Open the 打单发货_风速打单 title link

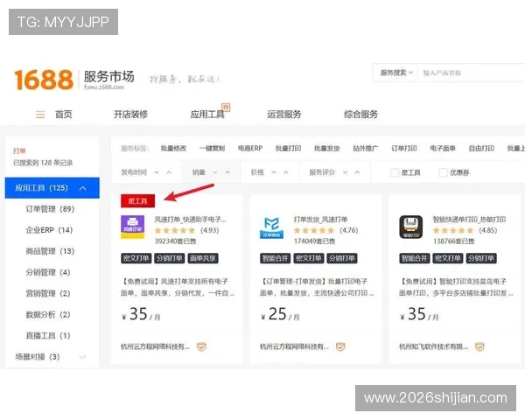pos(320,220)
